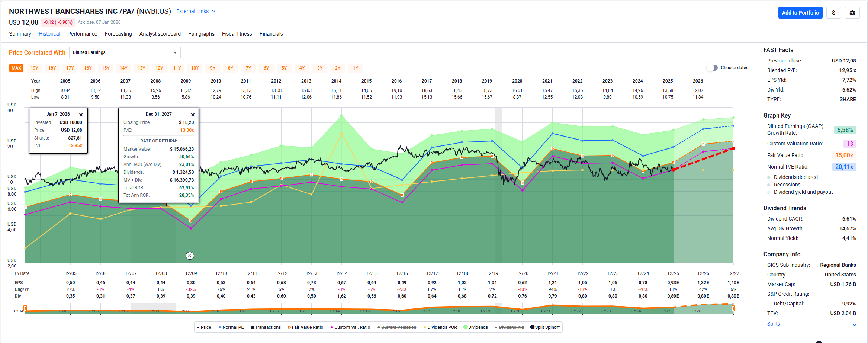
Task: Toggle Normal PE legend item
Action: point(231,327)
